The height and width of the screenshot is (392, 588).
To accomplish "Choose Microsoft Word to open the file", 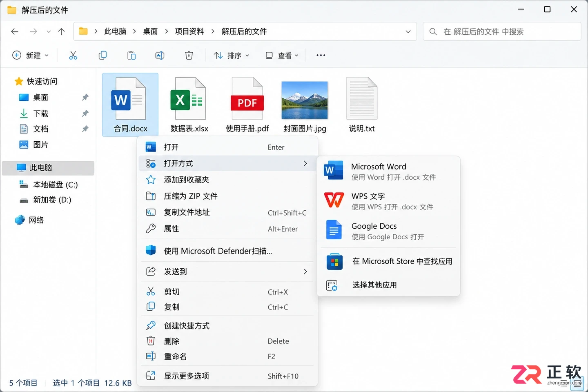I will 388,171.
